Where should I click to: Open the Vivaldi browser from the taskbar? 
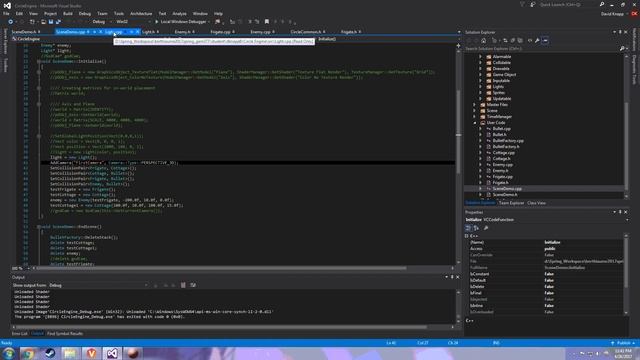pyautogui.click(x=91, y=353)
